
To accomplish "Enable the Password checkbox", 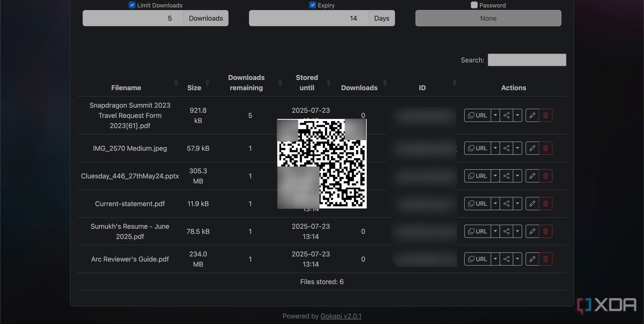I will click(474, 5).
